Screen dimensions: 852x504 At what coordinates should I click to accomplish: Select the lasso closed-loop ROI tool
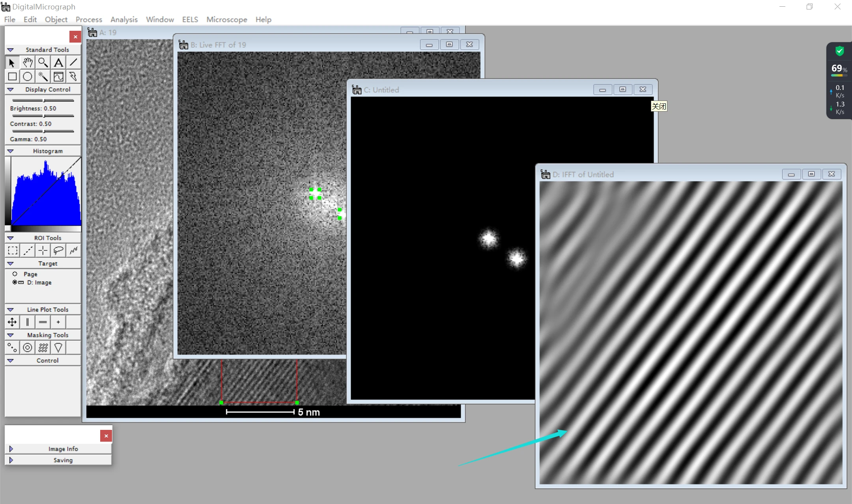[58, 250]
